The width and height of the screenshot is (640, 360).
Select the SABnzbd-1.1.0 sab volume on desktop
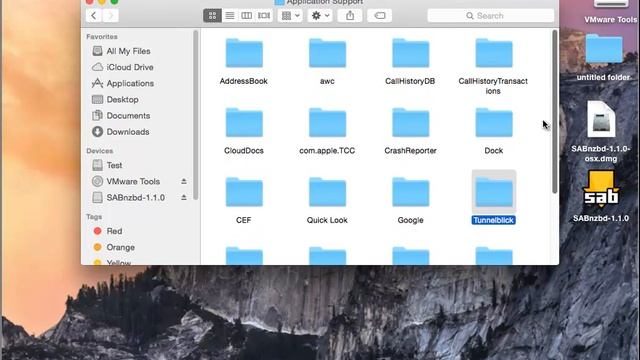coord(601,189)
